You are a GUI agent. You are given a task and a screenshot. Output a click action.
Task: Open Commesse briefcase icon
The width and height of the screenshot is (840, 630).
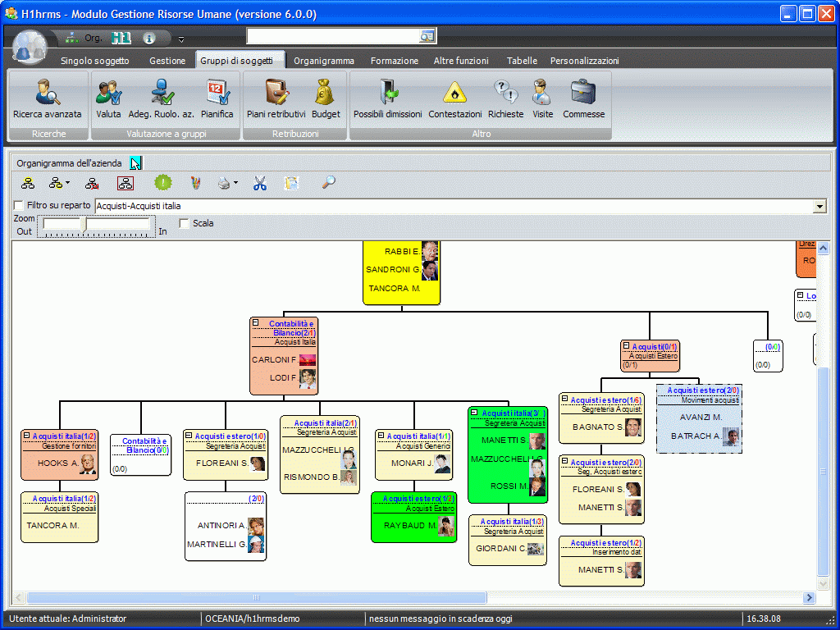[x=583, y=98]
